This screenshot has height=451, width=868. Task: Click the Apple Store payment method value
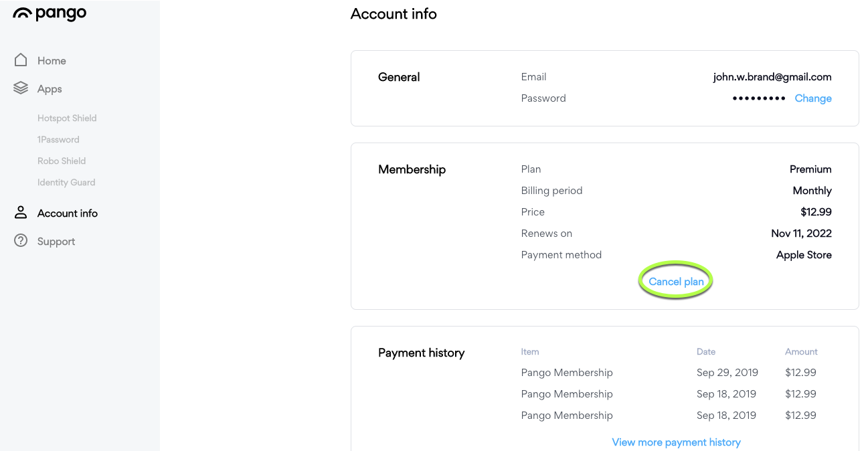[x=804, y=255]
